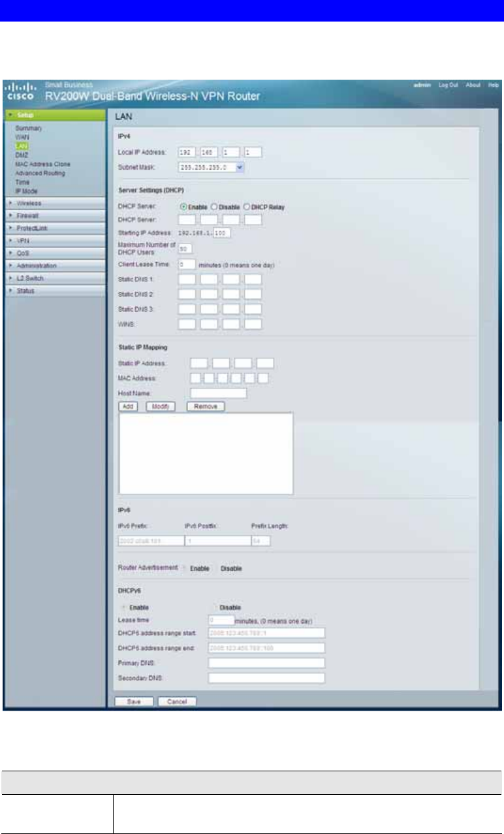This screenshot has height=834, width=504.
Task: Expand the QoS menu section
Action: pyautogui.click(x=54, y=253)
